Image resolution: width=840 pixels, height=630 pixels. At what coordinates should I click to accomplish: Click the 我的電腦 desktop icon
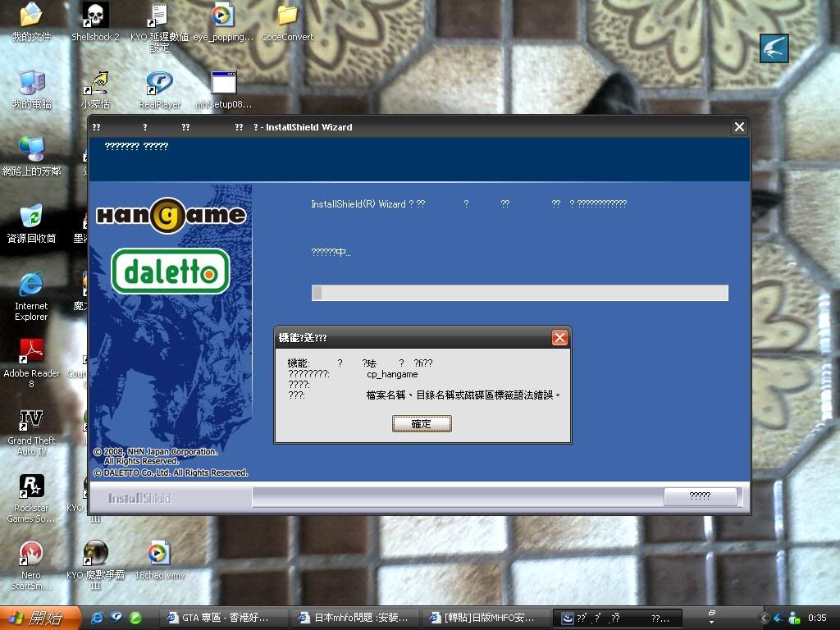pos(31,89)
